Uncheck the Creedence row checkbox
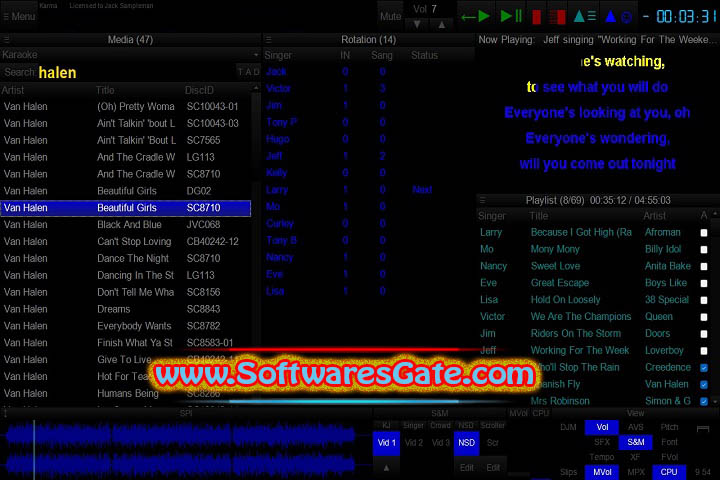 (x=703, y=367)
